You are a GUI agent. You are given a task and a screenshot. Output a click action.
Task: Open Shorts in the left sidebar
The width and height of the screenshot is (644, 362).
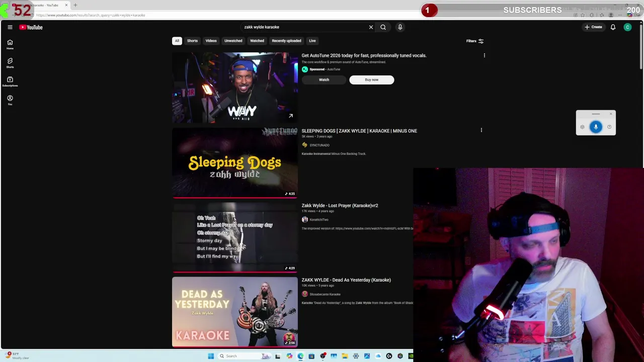pyautogui.click(x=10, y=63)
